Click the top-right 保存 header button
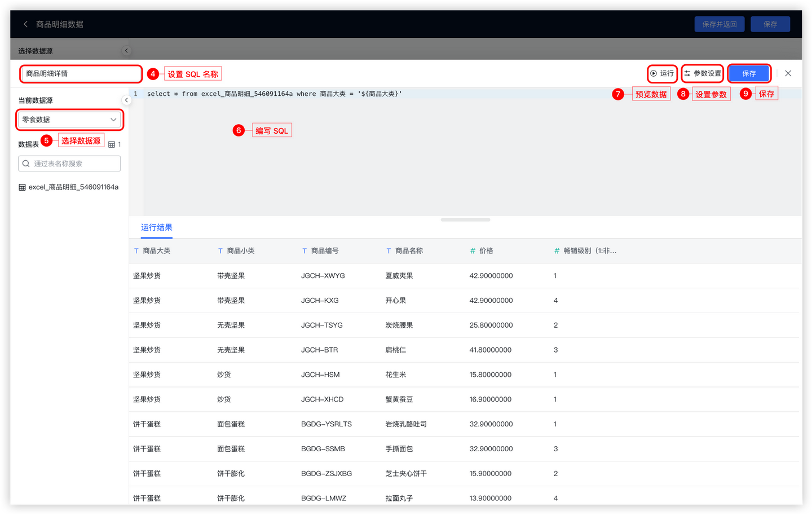Screen dimensions: 812x515 [770, 24]
